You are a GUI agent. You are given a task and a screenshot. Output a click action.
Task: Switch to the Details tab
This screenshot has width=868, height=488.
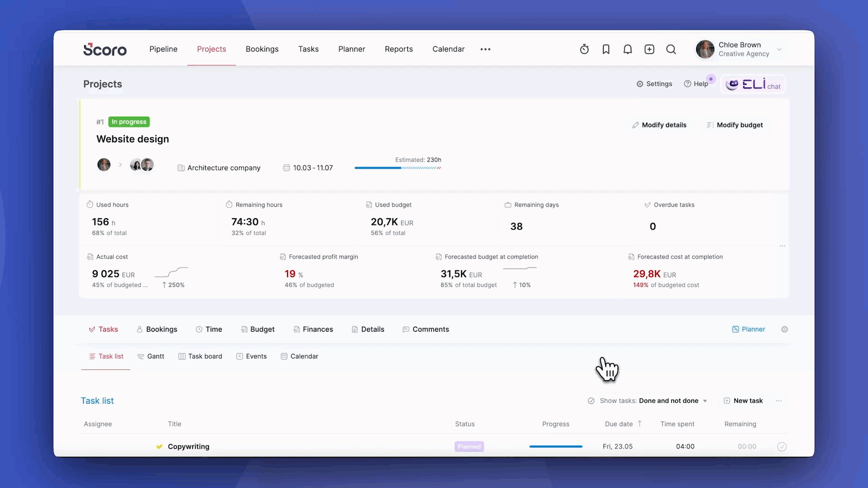tap(368, 329)
